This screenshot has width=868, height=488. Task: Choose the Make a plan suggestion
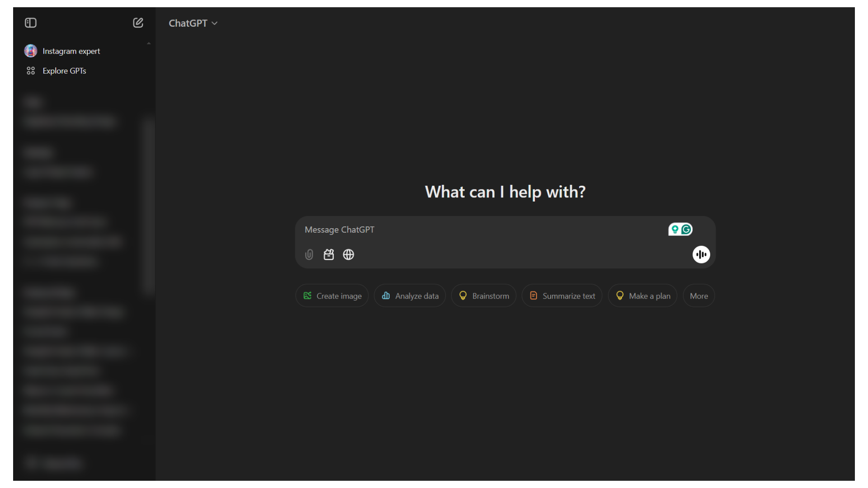coord(643,296)
